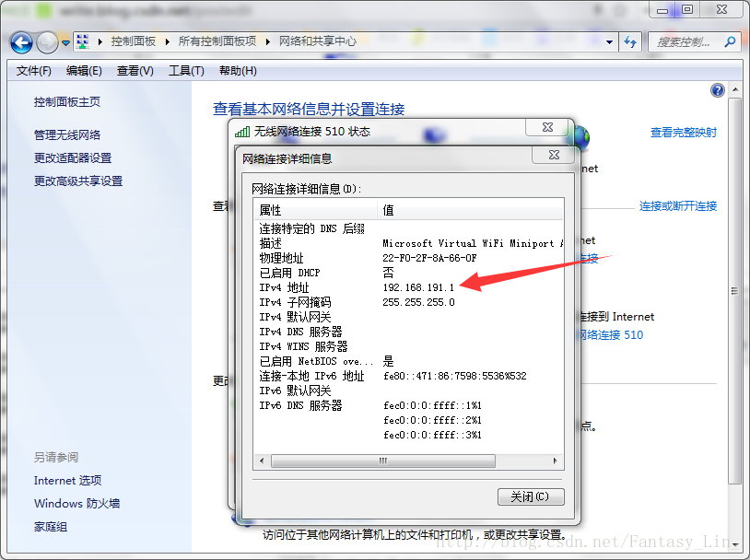Expand the arrow after 所有控制面板项 breadcrumb

pyautogui.click(x=268, y=42)
